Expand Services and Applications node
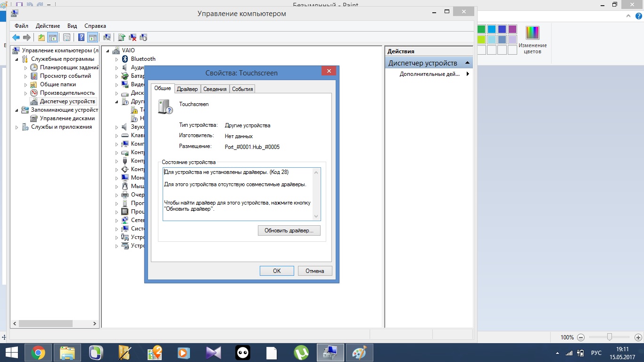644x362 pixels. pyautogui.click(x=17, y=127)
